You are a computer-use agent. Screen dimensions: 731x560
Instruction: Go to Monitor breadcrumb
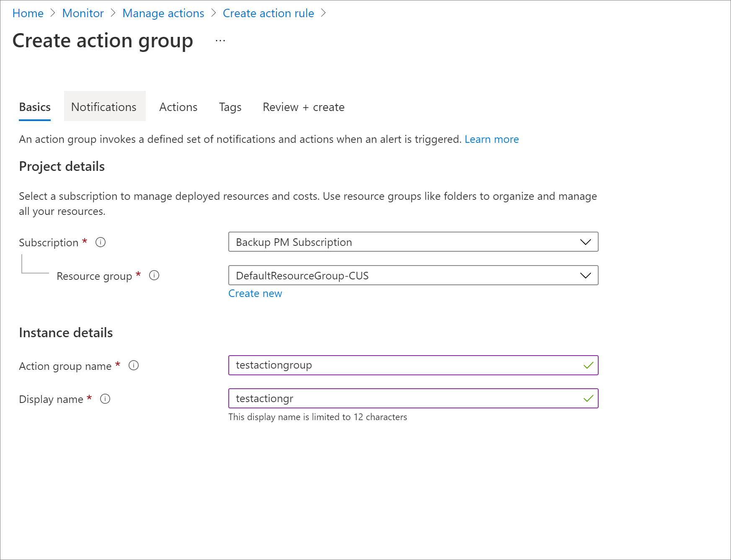(x=83, y=13)
